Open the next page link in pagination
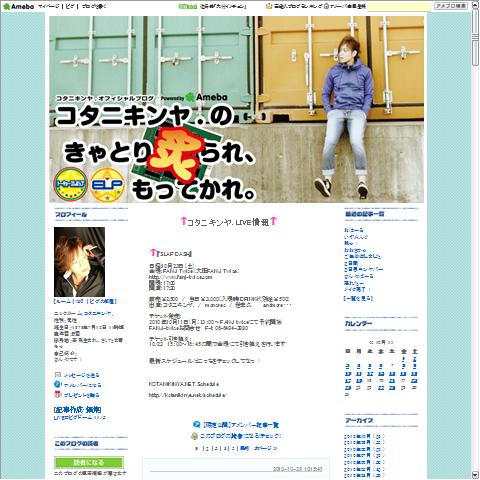The image size is (480, 480). 265,448
